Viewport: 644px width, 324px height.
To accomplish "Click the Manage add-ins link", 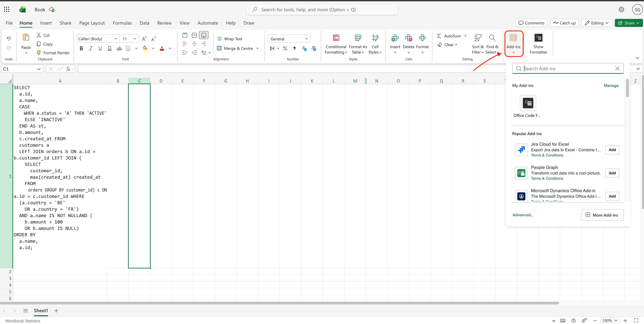I will [x=611, y=85].
